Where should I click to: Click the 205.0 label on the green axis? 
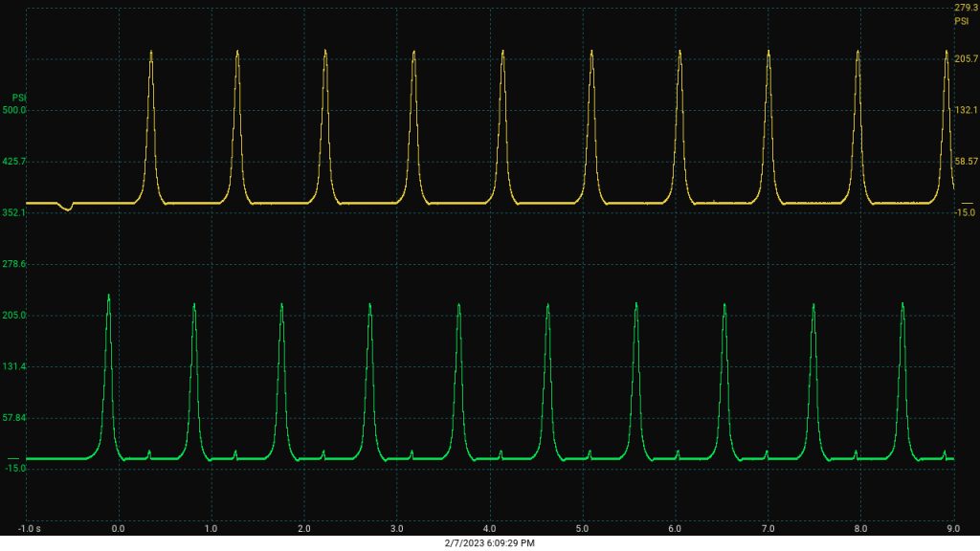(14, 315)
